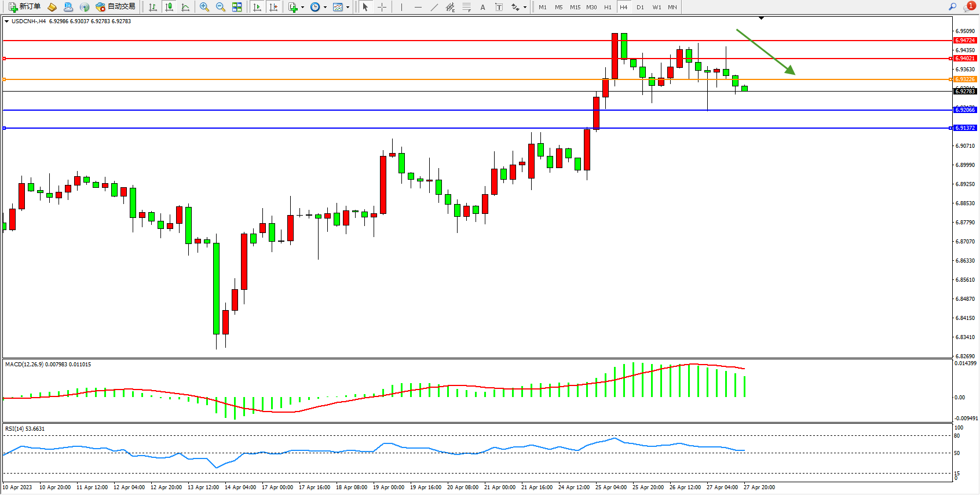Select the crosshair tool

point(382,7)
